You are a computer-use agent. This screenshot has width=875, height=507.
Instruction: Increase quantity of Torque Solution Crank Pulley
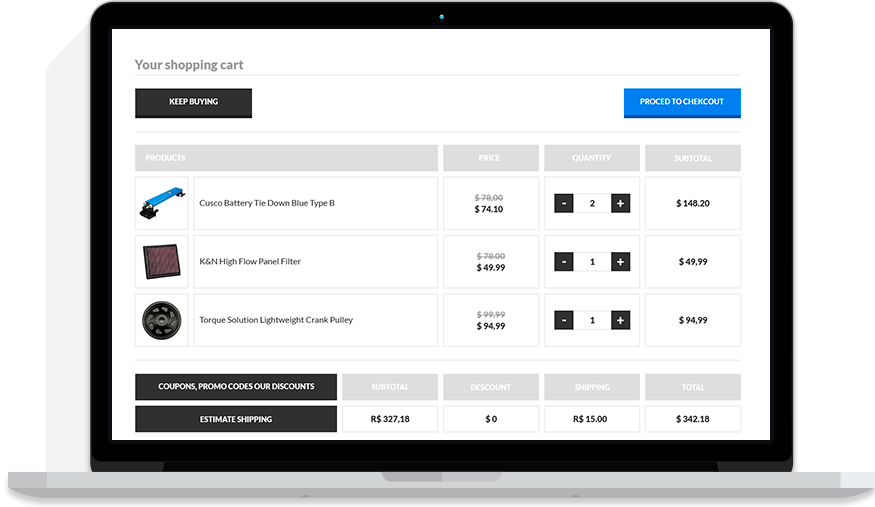coord(620,320)
